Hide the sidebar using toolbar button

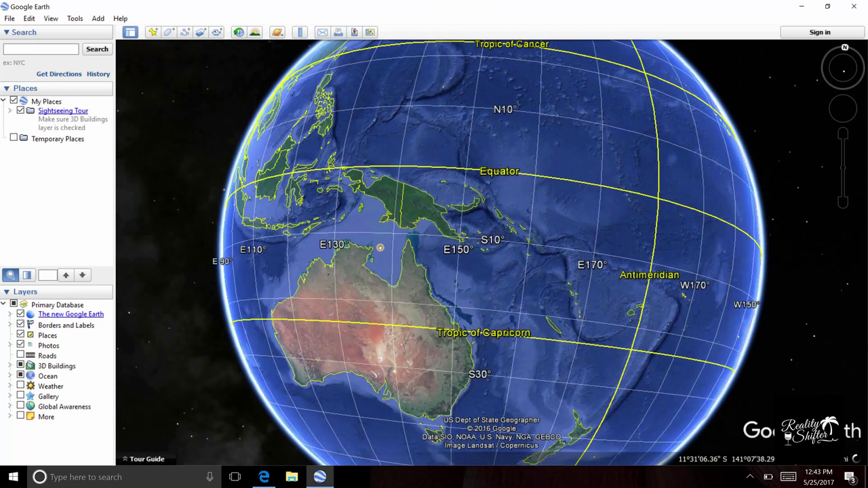click(x=130, y=32)
